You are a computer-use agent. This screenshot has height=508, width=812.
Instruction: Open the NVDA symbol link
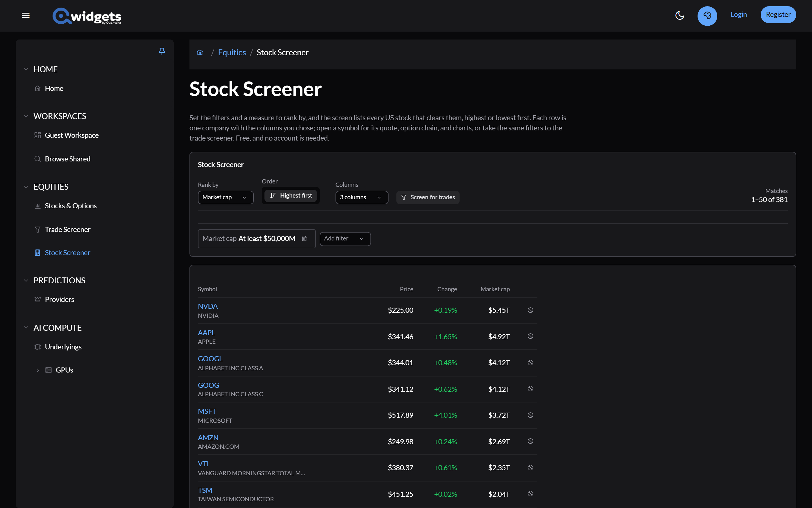tap(208, 306)
